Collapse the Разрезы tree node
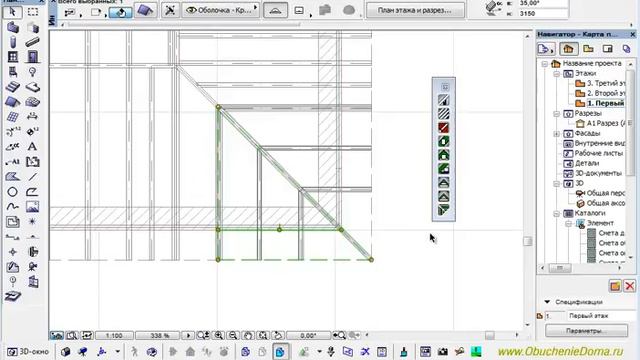Screen dimensions: 640x360 pos(556,114)
